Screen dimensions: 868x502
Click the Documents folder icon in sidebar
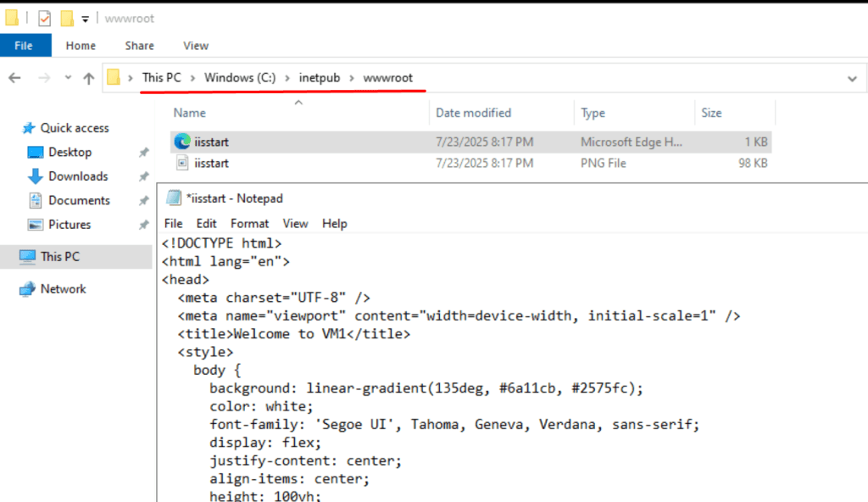(x=35, y=201)
